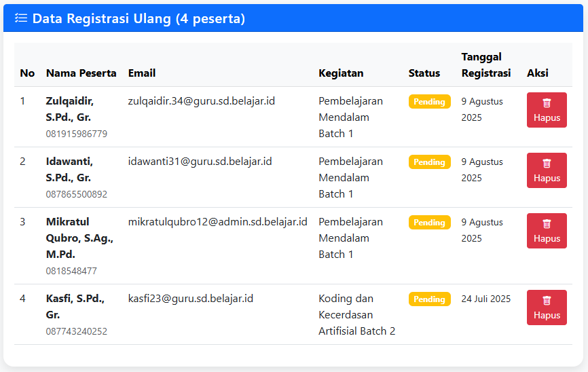Click email idawanti31@guru.sd.belajar.id
The image size is (588, 372).
[200, 162]
